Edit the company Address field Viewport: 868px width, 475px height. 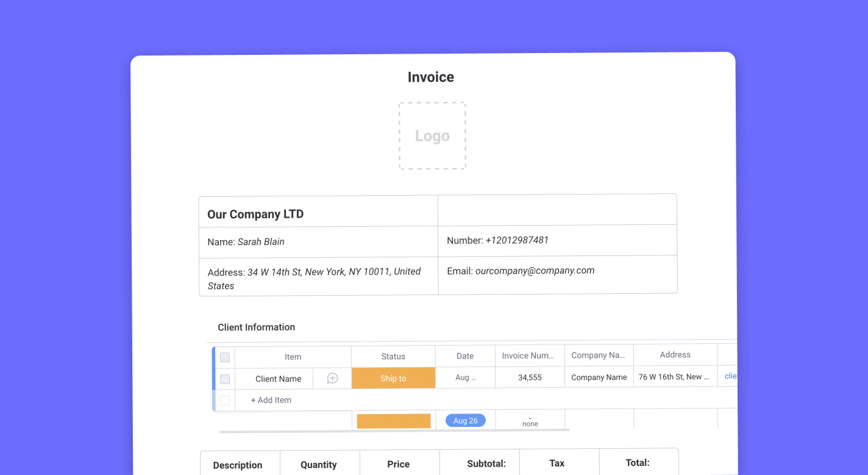click(317, 279)
